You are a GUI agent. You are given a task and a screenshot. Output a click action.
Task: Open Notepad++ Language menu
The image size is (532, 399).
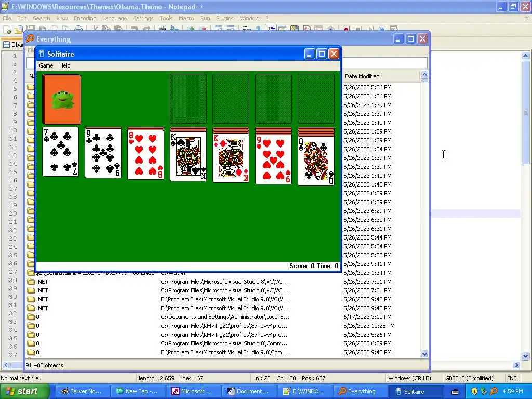(114, 18)
